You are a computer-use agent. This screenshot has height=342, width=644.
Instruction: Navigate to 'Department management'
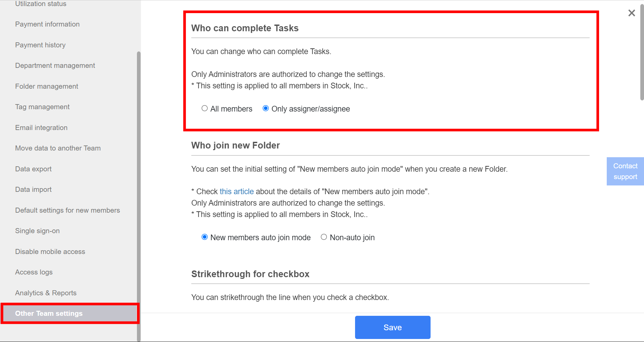tap(55, 65)
